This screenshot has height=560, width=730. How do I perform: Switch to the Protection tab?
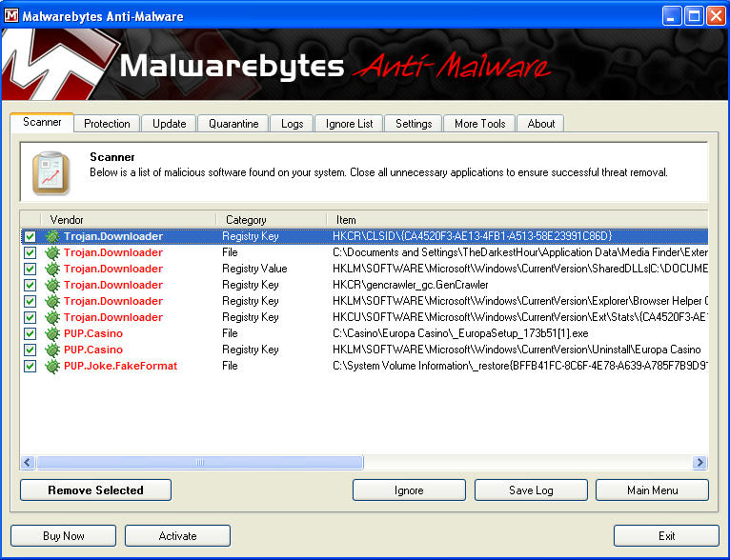[x=107, y=124]
